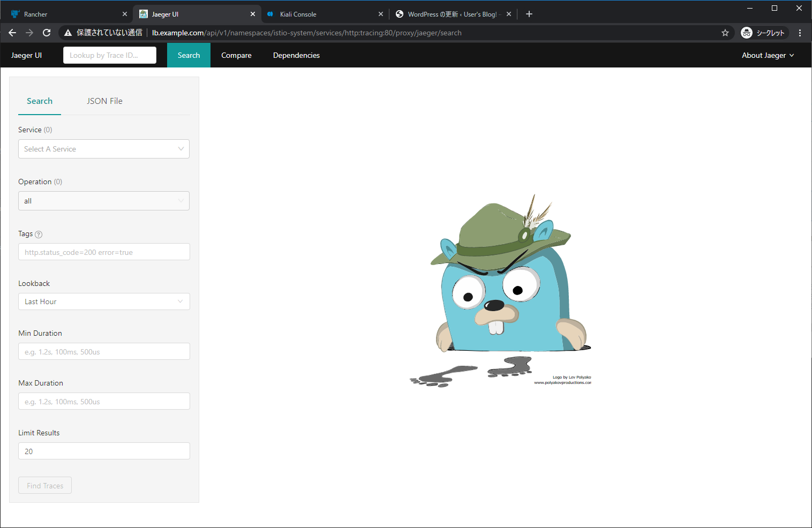Open a new browser tab
This screenshot has width=812, height=528.
(x=529, y=14)
